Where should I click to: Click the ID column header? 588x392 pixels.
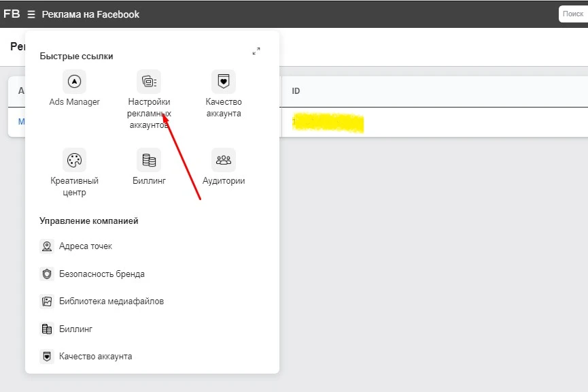[296, 91]
